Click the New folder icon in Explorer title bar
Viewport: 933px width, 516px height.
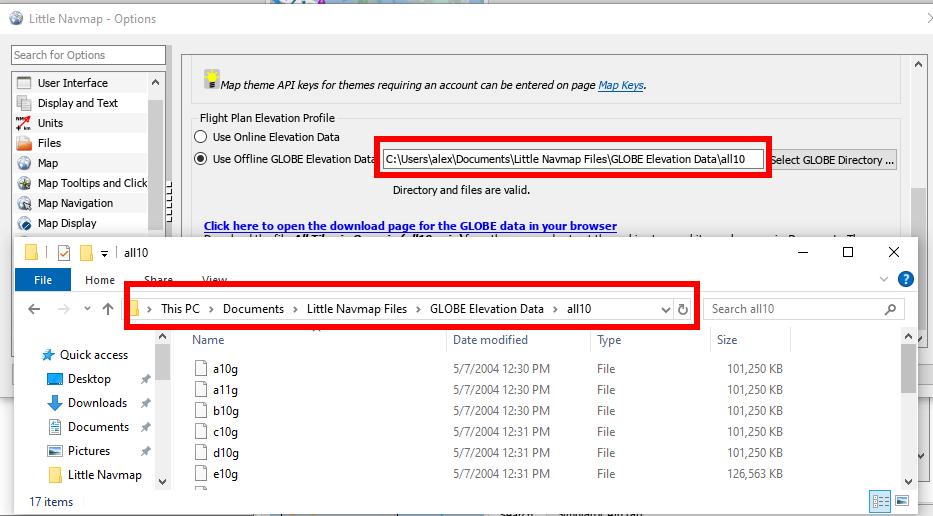(x=86, y=253)
